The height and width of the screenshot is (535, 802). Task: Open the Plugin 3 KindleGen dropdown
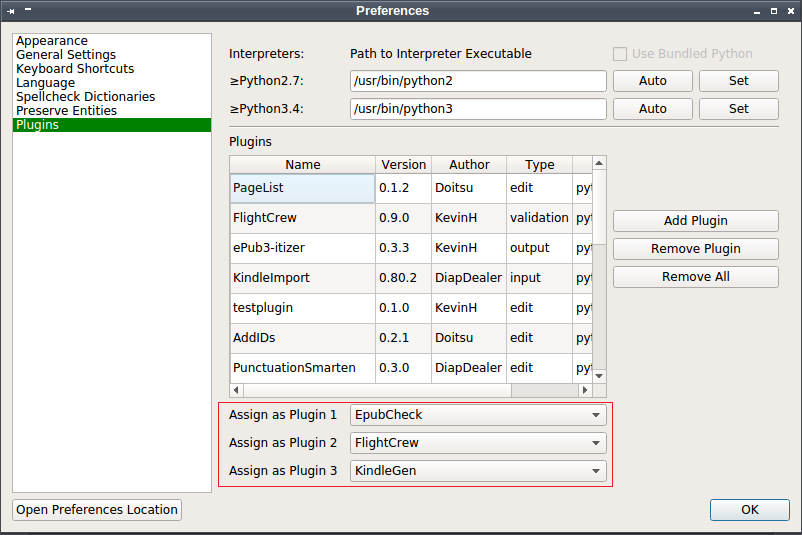[478, 470]
